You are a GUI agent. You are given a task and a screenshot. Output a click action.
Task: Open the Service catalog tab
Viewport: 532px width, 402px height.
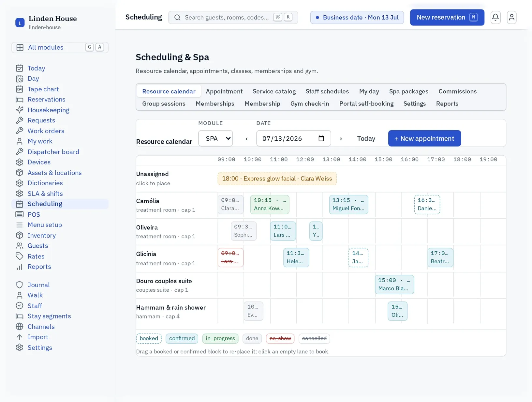(274, 91)
